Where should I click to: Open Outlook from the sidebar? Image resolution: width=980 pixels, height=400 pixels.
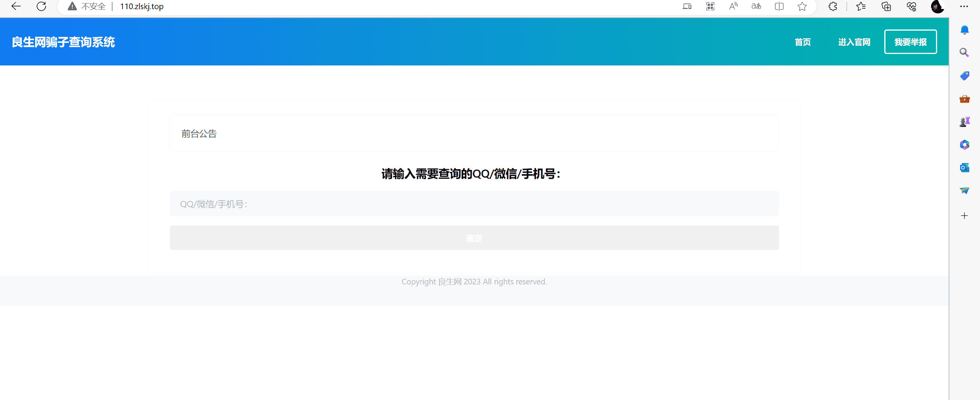964,168
